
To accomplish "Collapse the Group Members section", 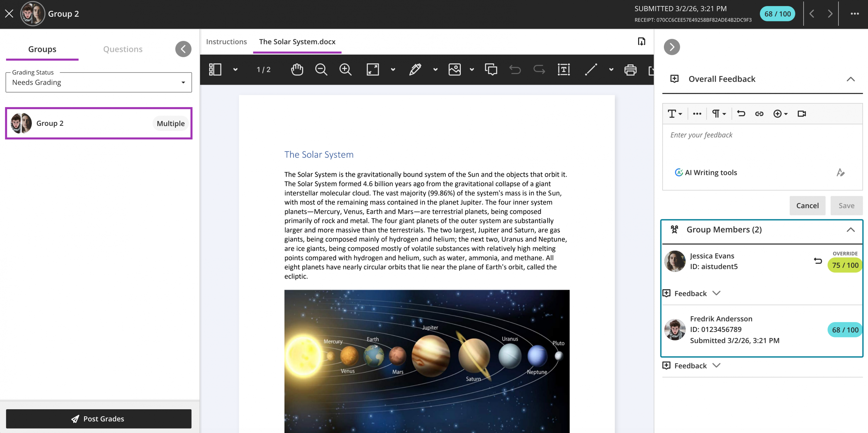I will [x=851, y=230].
